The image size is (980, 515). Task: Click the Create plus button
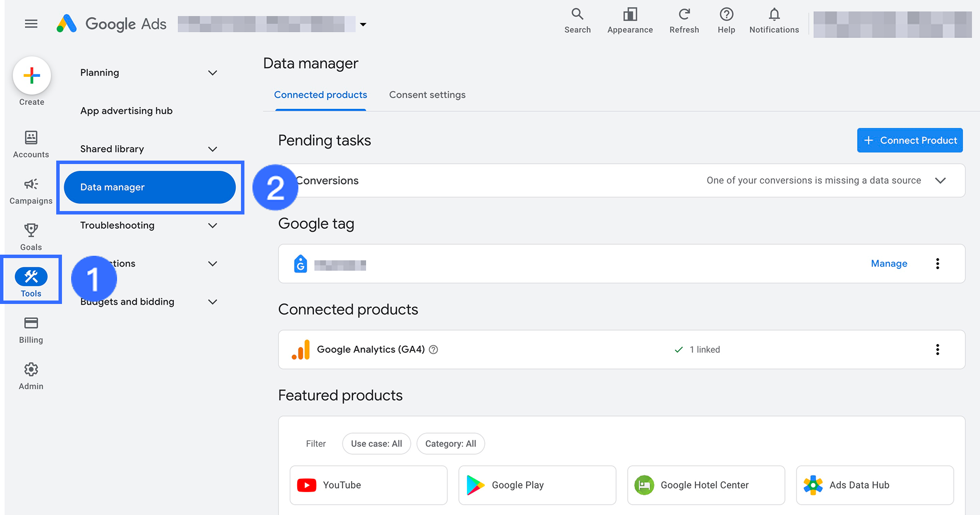[x=32, y=76]
